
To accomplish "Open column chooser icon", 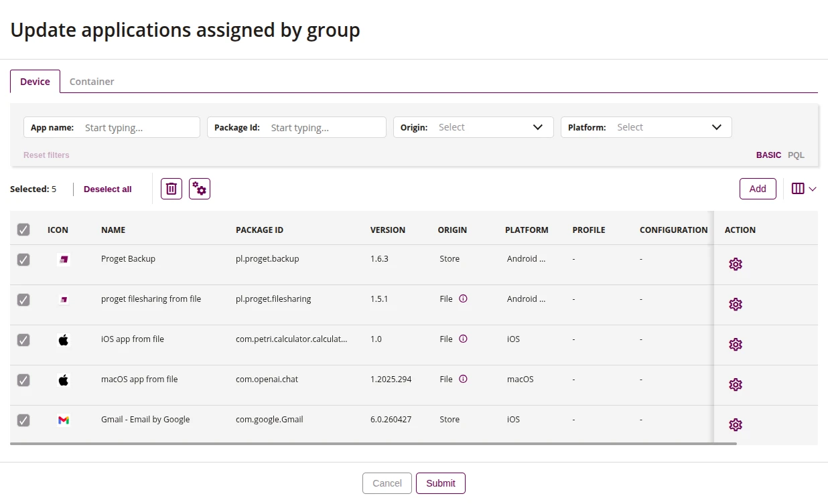I will [x=804, y=189].
